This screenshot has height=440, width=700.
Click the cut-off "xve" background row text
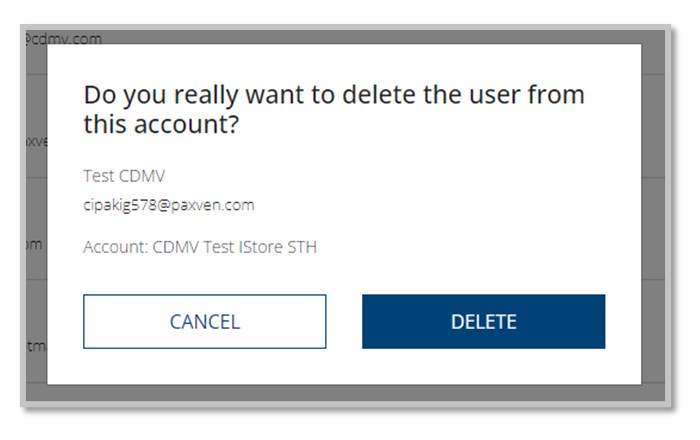(35, 142)
